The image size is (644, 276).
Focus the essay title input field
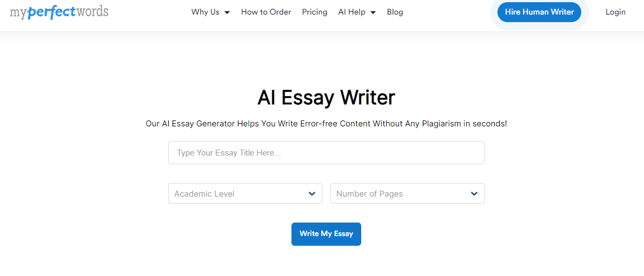click(x=326, y=152)
